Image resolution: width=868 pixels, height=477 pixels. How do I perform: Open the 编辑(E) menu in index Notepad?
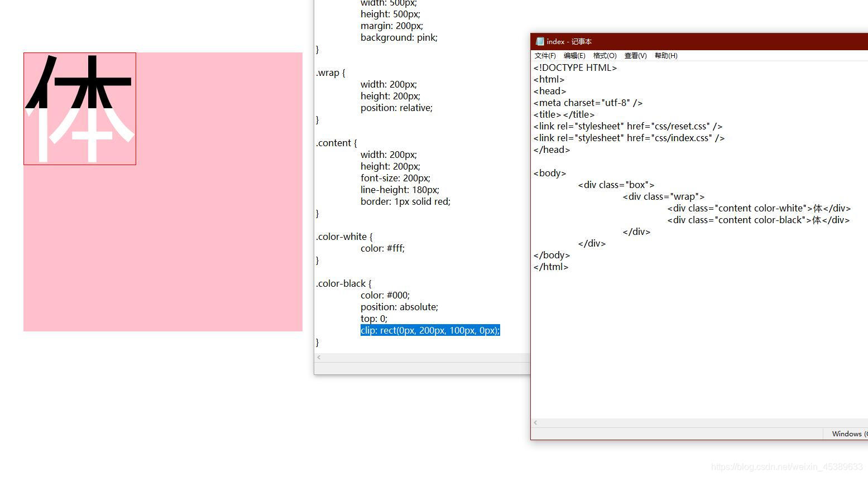(574, 56)
